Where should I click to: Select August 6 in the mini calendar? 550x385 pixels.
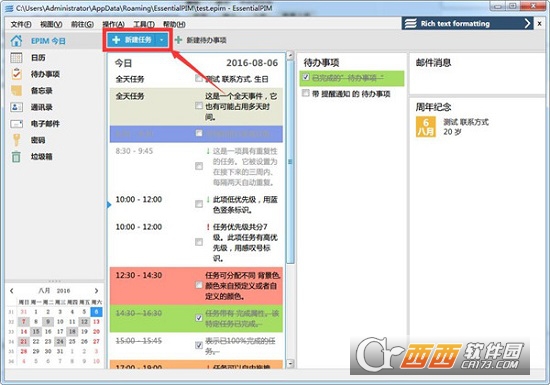tap(96, 312)
